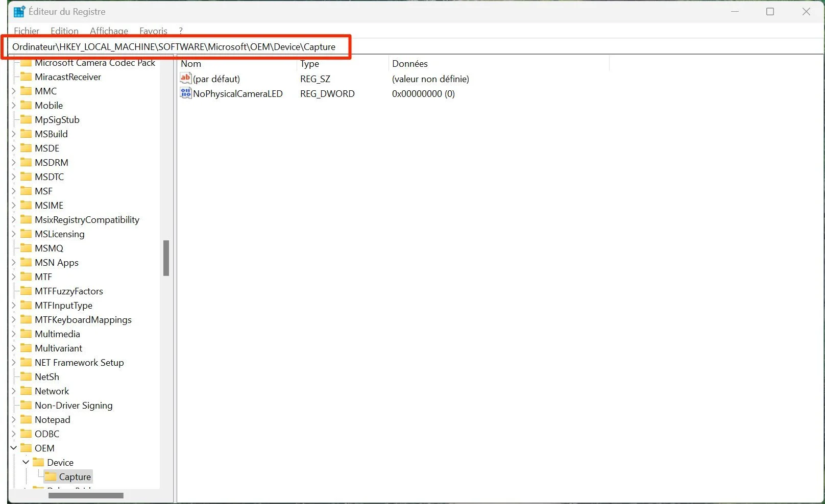
Task: Select the Non-Driver Signing key label
Action: tap(74, 405)
